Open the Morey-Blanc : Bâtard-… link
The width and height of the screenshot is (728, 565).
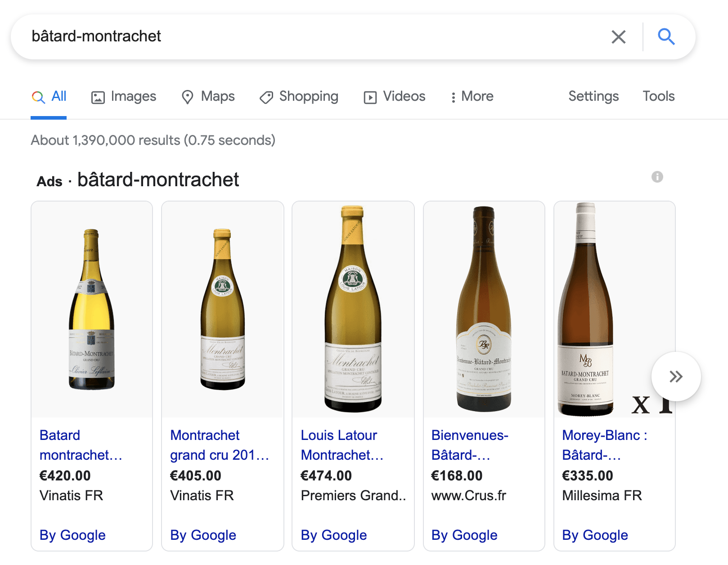coord(605,445)
